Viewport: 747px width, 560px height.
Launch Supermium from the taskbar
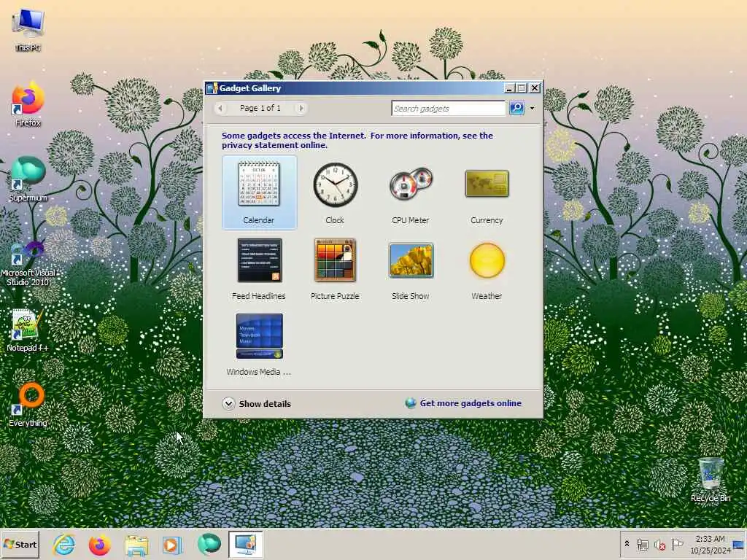click(x=209, y=544)
